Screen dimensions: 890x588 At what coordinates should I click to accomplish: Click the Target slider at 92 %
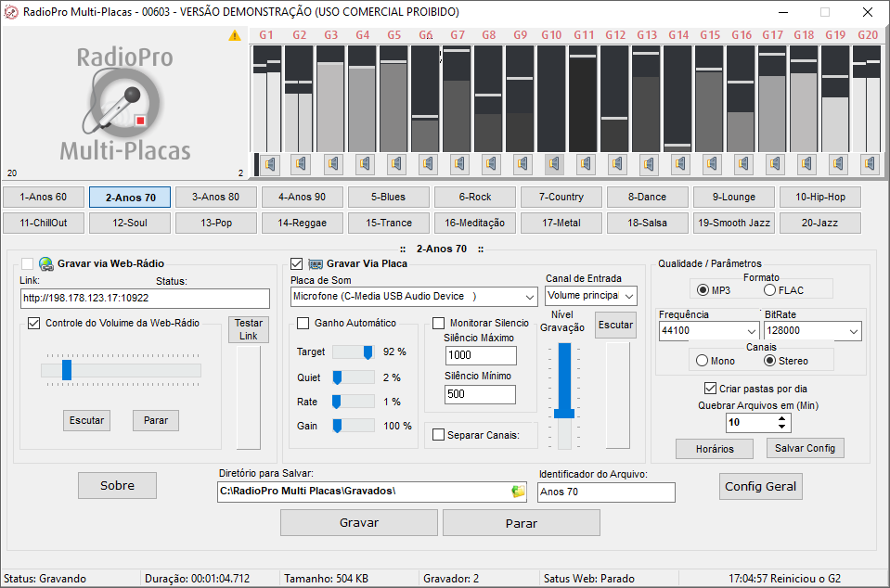[368, 352]
